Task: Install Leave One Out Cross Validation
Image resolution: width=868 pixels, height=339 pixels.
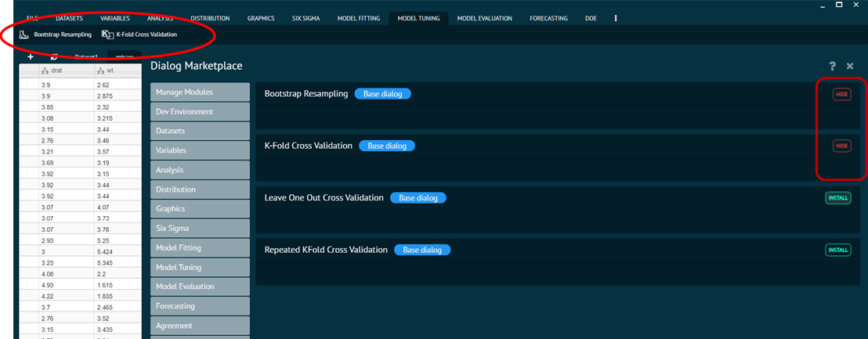Action: click(838, 198)
